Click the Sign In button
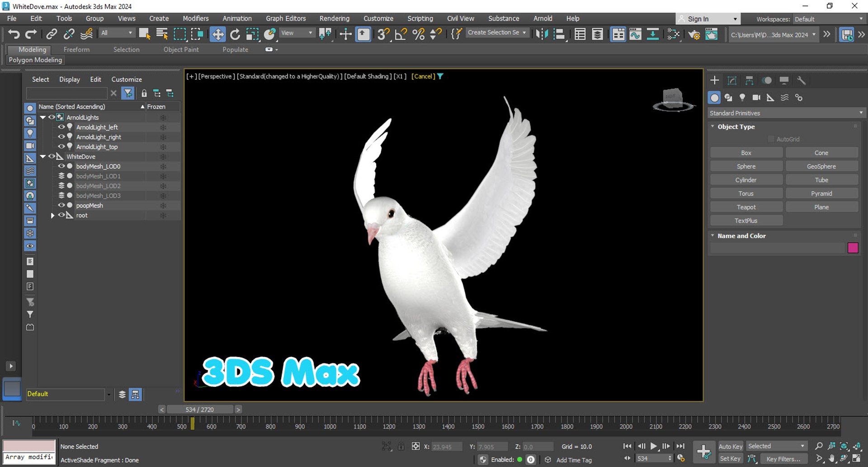 click(708, 19)
